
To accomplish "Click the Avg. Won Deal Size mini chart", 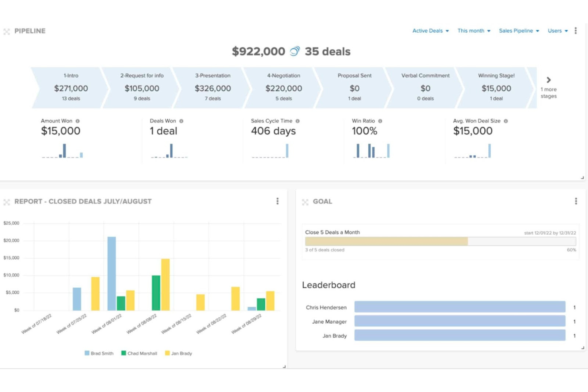I will coord(473,151).
